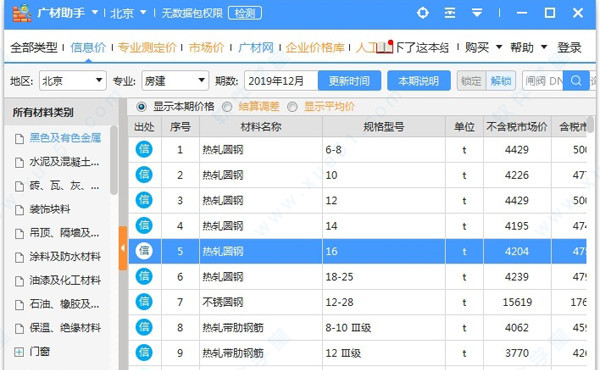Viewport: 600px width, 370px height.
Task: Select the 结算调差 radio button
Action: pyautogui.click(x=227, y=107)
